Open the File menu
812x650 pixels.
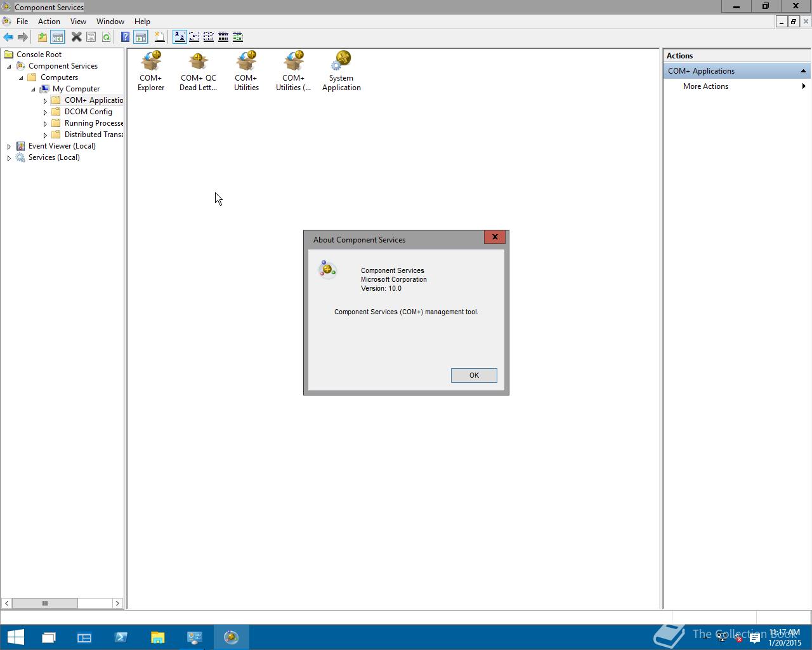[22, 21]
